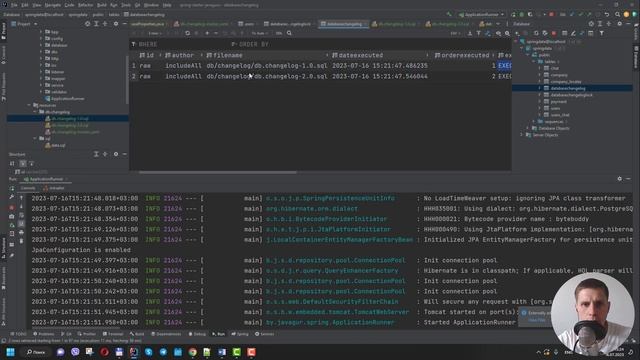Open the rows page-size dropdown
The height and width of the screenshot is (360, 640).
[155, 33]
